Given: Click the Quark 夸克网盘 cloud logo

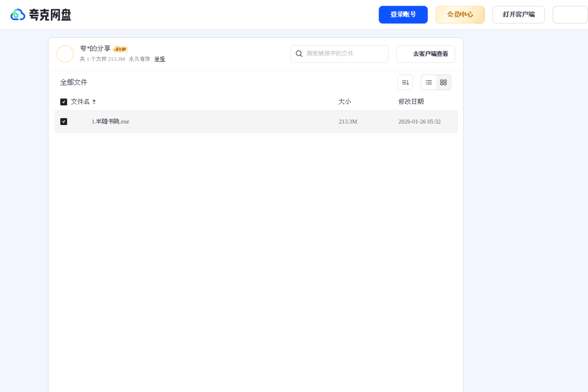Looking at the screenshot, I should tap(18, 14).
